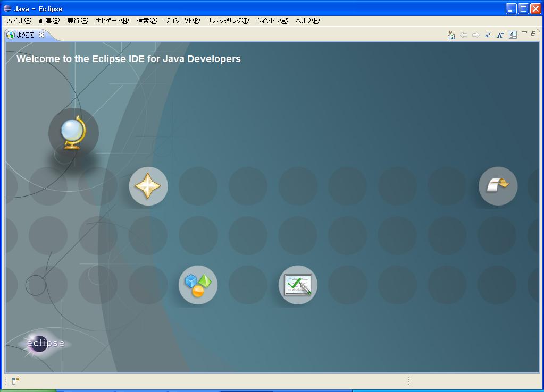The image size is (544, 392).
Task: Open the Samples shapes icon
Action: [x=198, y=285]
